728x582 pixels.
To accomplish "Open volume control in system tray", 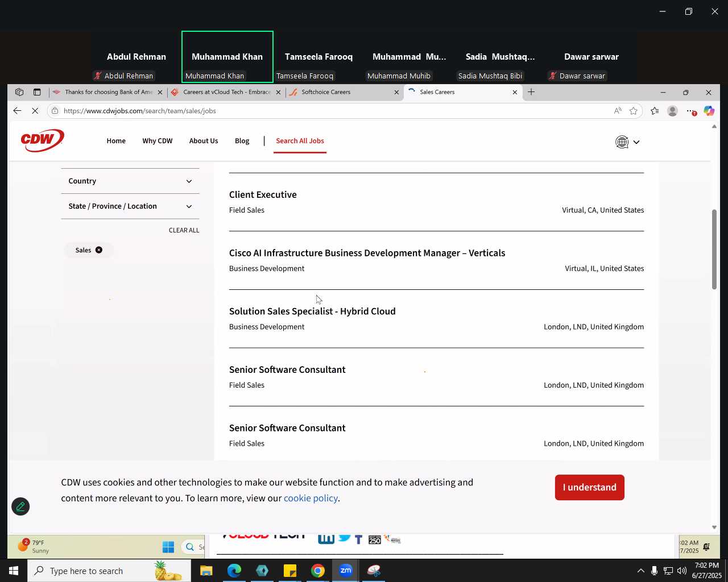I will click(x=681, y=571).
